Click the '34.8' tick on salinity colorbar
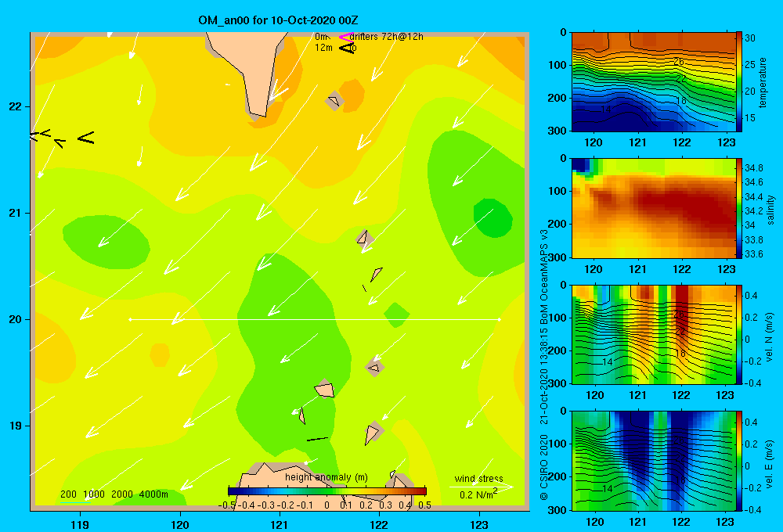 (753, 167)
